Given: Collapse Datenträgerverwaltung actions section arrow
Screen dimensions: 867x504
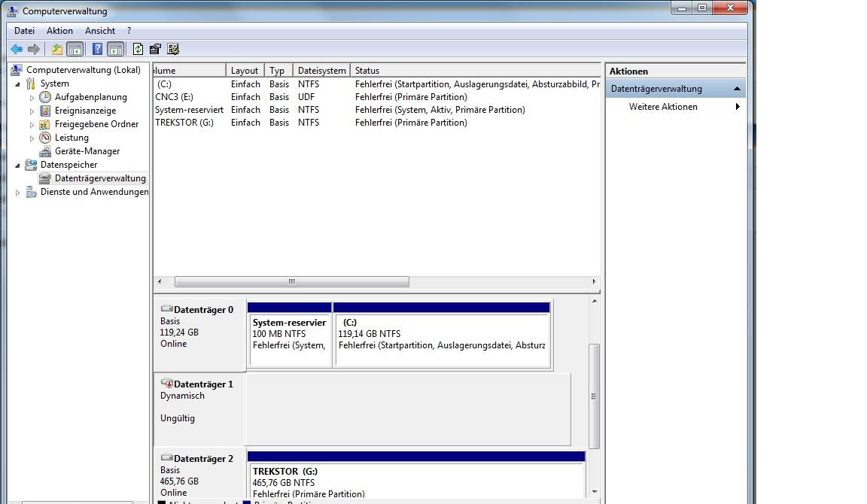Looking at the screenshot, I should pyautogui.click(x=737, y=89).
